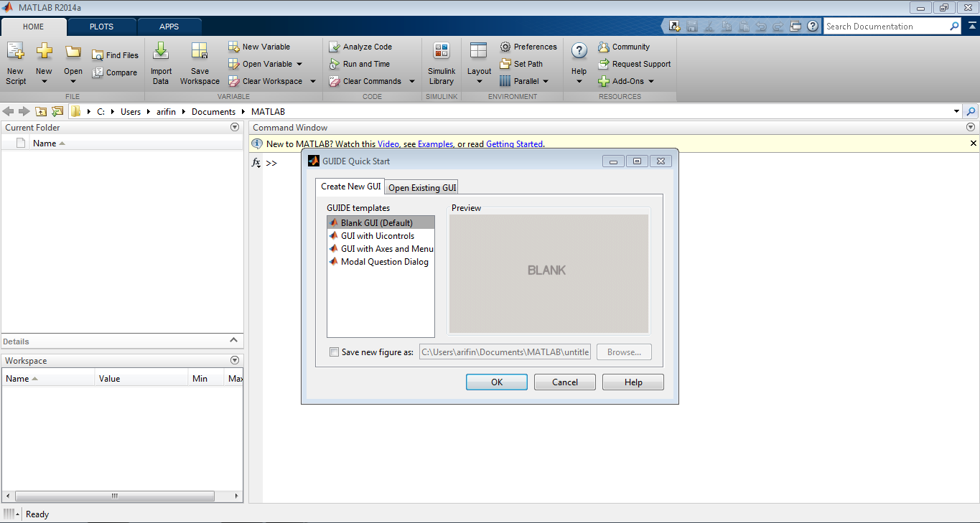Close the New to MATLAB banner
980x523 pixels.
coord(973,143)
